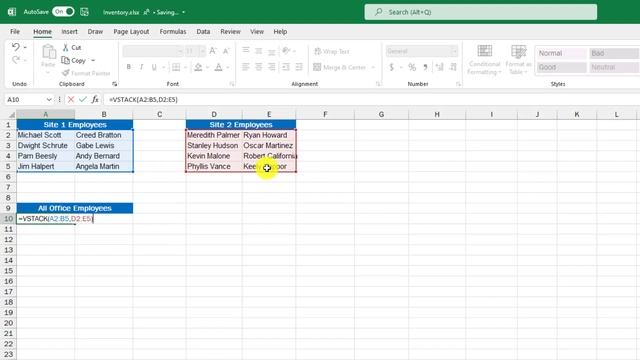
Task: Switch to the Data tab
Action: [203, 31]
